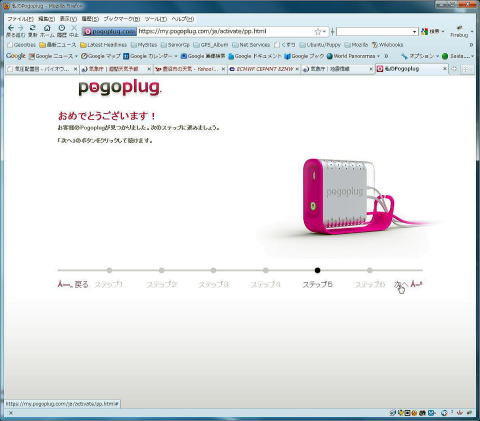Open the Google マップ bookmark
480x421 pixels.
coord(101,56)
